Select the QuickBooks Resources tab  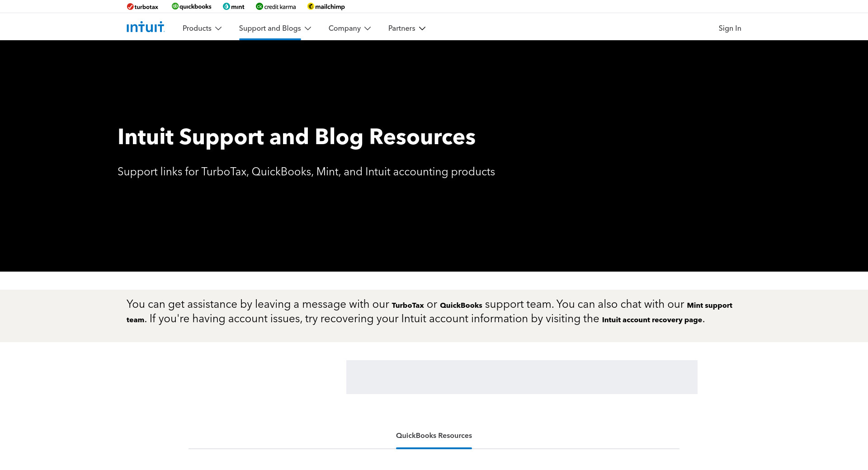pos(434,436)
